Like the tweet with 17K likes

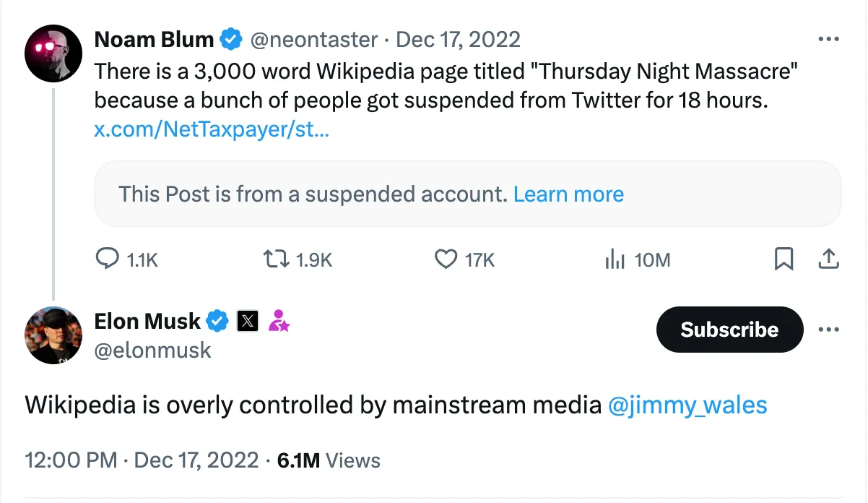[x=446, y=259]
